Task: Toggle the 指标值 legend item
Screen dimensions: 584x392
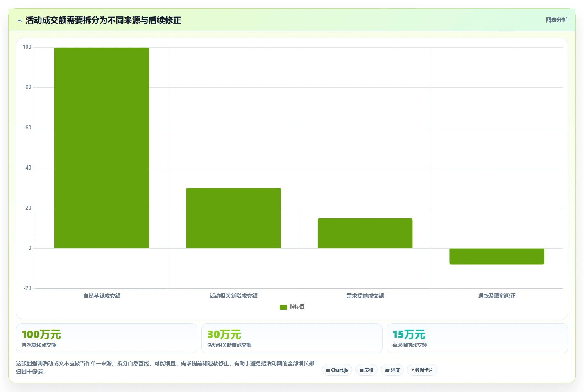Action: 292,307
